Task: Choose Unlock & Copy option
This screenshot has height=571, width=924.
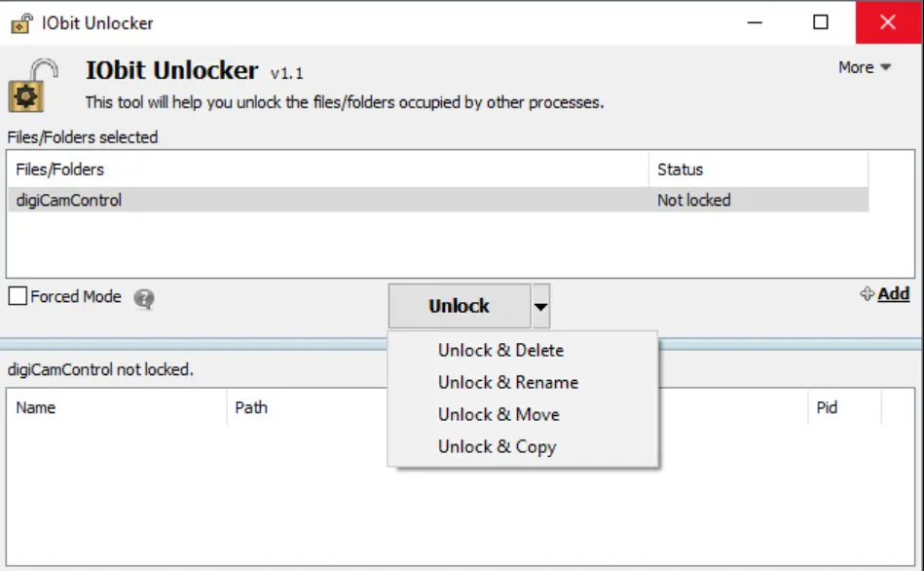Action: (x=498, y=446)
